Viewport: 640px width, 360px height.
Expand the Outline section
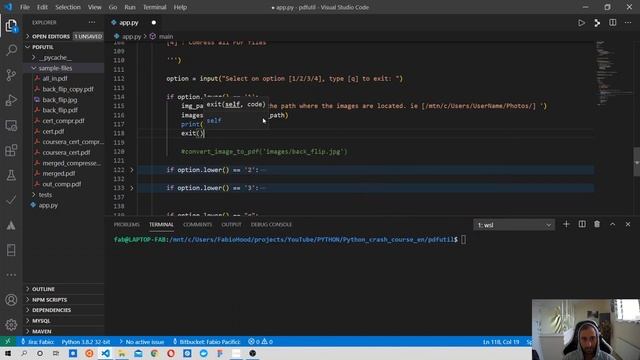(64, 289)
